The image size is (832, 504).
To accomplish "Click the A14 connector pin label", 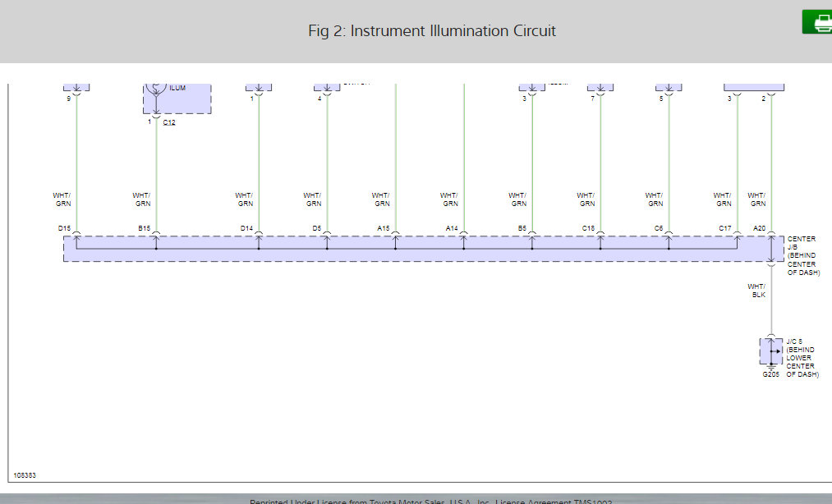I will pyautogui.click(x=452, y=228).
